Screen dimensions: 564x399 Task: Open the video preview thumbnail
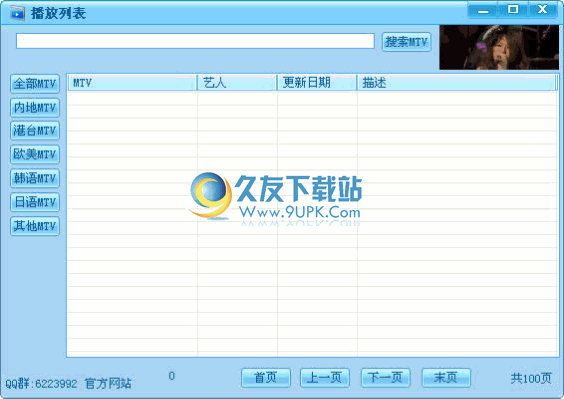499,47
